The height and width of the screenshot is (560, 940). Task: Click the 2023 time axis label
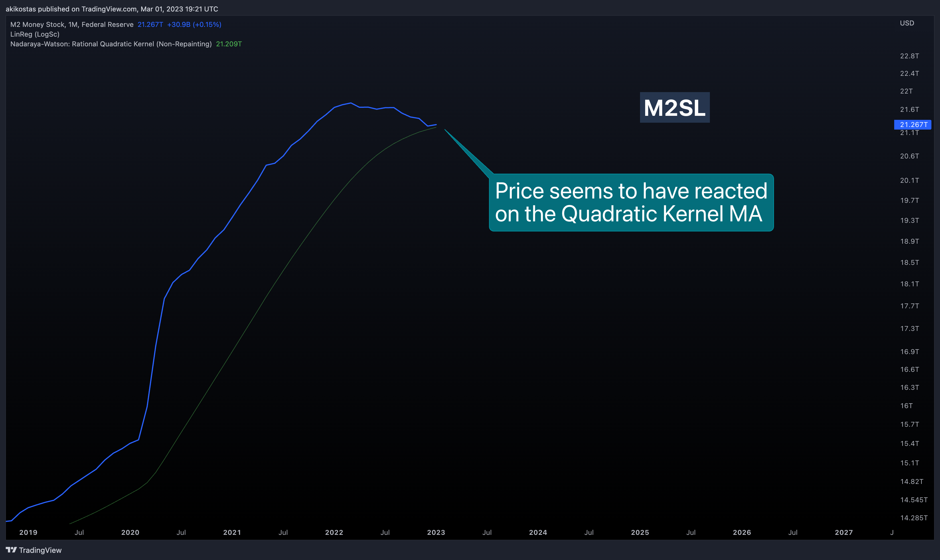[x=436, y=533]
